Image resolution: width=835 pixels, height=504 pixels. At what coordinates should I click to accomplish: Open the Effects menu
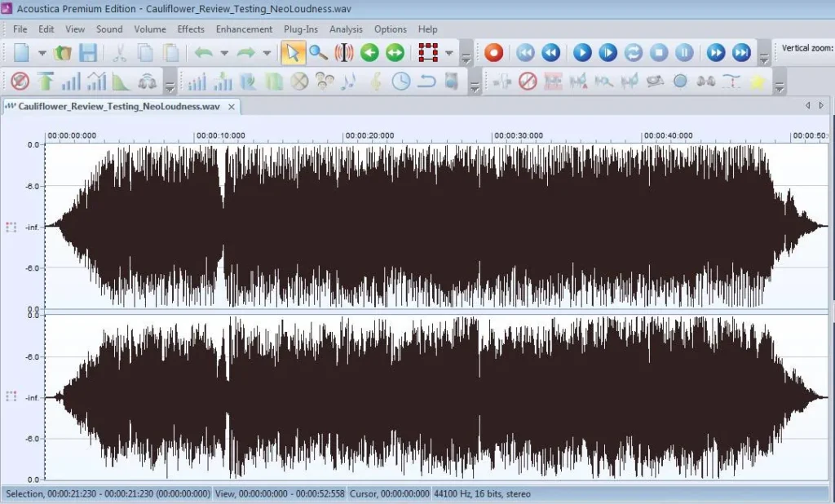191,29
